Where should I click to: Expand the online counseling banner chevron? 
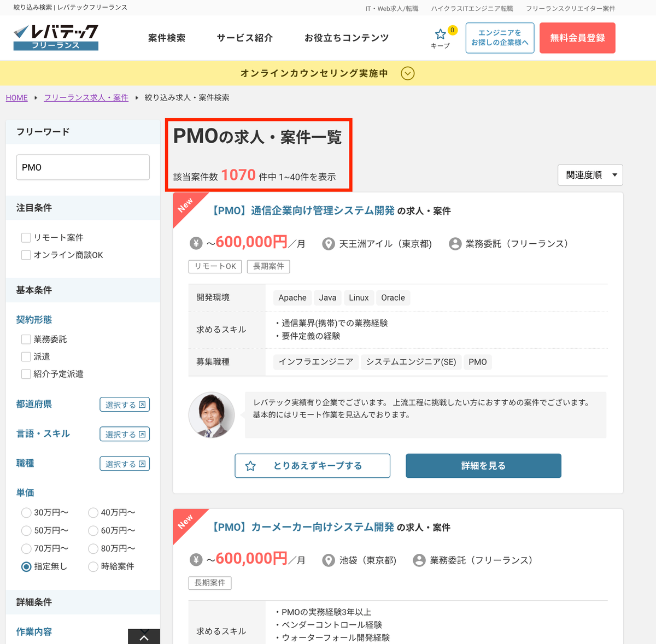[408, 73]
